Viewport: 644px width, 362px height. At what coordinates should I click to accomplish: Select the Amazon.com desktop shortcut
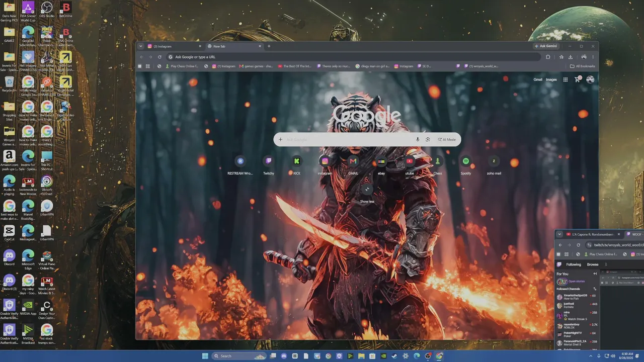[x=9, y=160]
